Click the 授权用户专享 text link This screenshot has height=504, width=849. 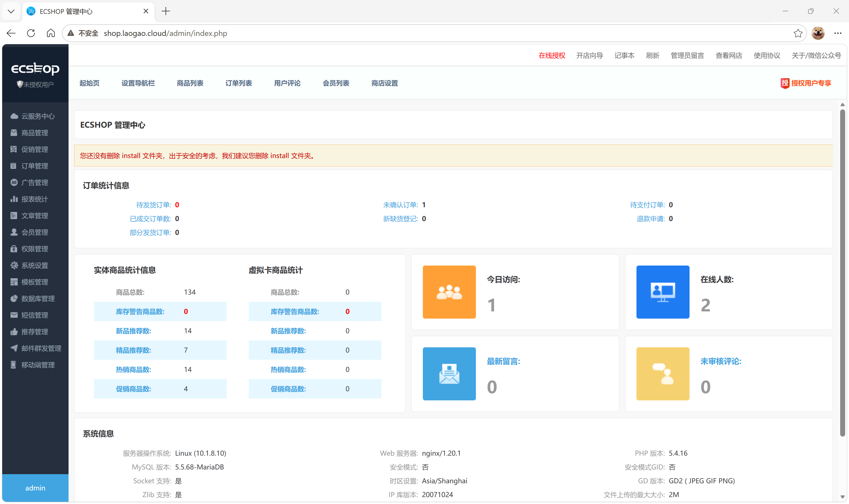[x=811, y=83]
